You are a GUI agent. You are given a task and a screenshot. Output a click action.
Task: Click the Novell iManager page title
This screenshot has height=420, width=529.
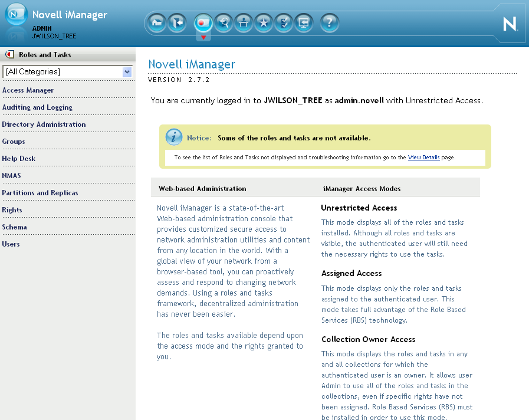(192, 64)
